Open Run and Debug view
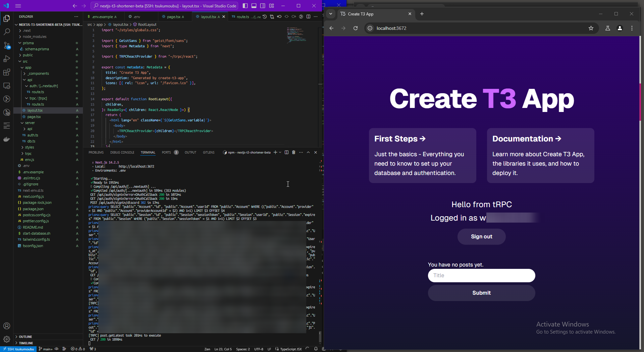Image resolution: width=644 pixels, height=352 pixels. (x=7, y=59)
